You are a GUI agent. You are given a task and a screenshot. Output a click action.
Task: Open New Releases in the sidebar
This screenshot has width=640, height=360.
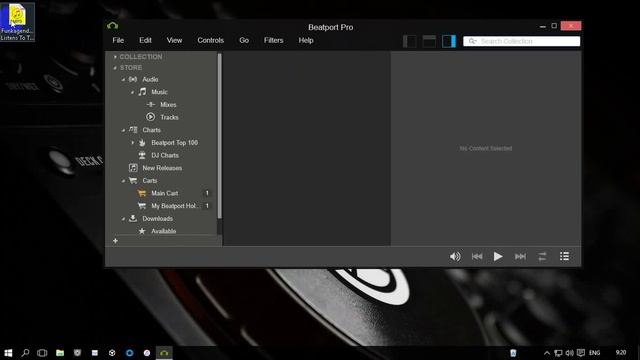click(162, 168)
